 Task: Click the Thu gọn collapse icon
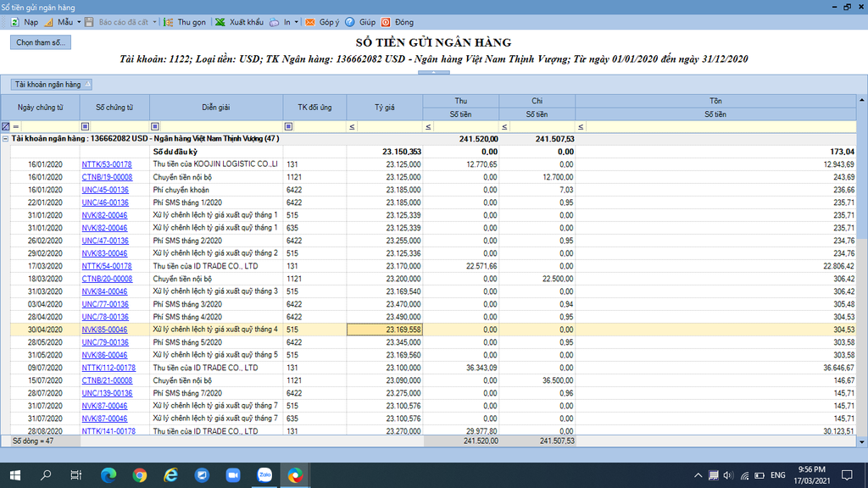(169, 22)
